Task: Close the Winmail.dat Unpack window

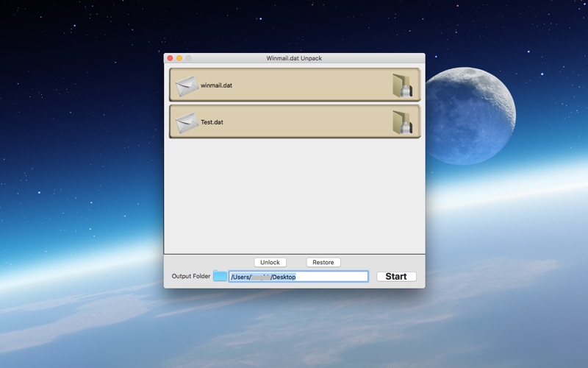Action: pyautogui.click(x=170, y=58)
